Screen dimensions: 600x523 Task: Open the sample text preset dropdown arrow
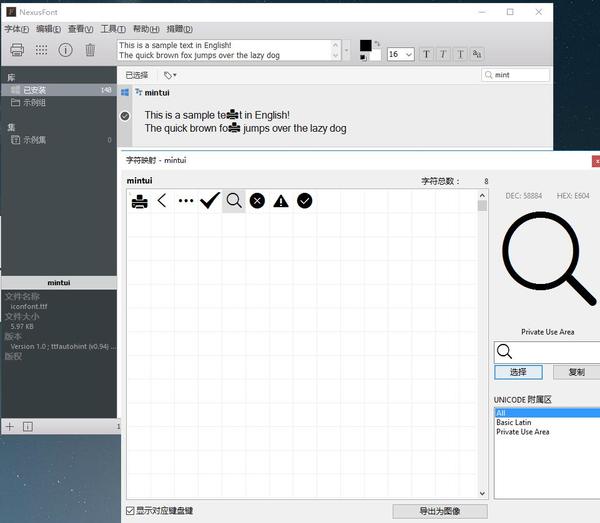[x=347, y=50]
